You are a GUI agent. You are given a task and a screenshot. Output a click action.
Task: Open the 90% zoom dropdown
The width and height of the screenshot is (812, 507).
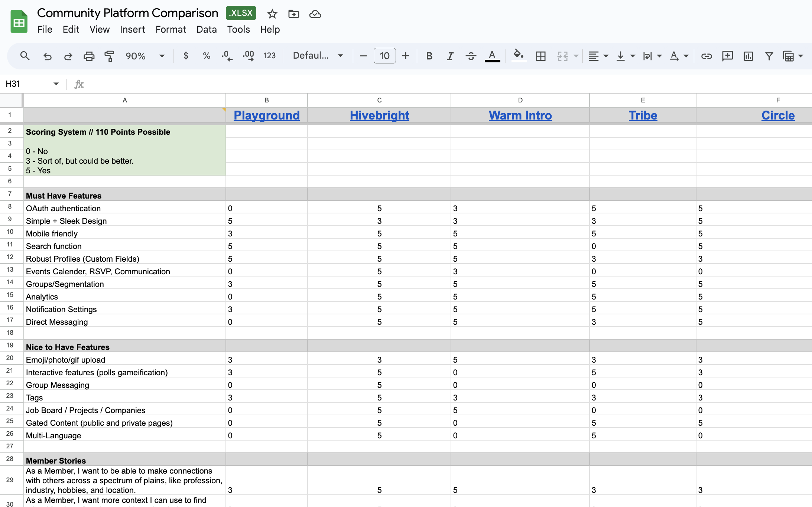162,56
